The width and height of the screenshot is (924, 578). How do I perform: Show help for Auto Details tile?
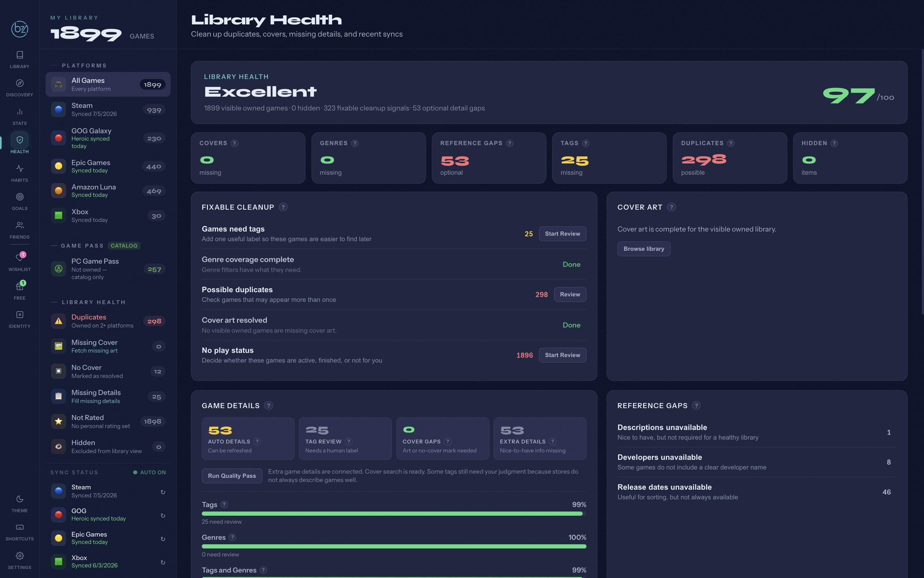[x=257, y=442]
